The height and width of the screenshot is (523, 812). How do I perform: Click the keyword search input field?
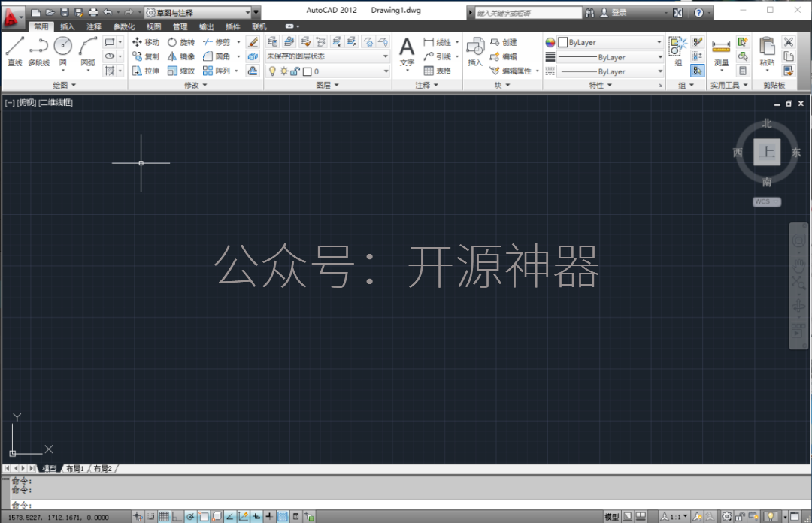click(528, 13)
